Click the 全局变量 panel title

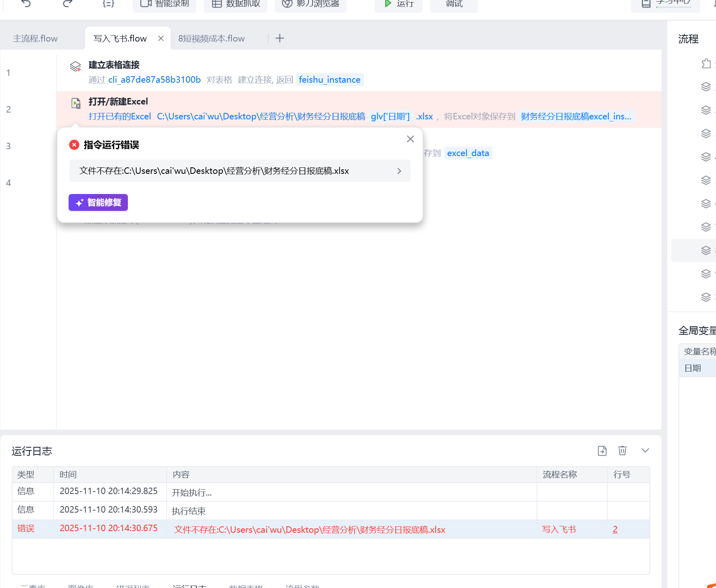[x=697, y=331]
